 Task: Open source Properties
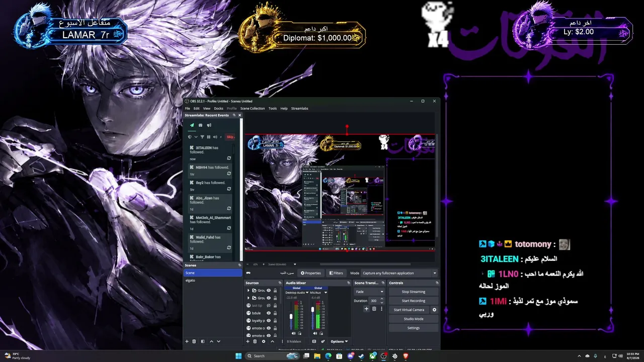(311, 273)
